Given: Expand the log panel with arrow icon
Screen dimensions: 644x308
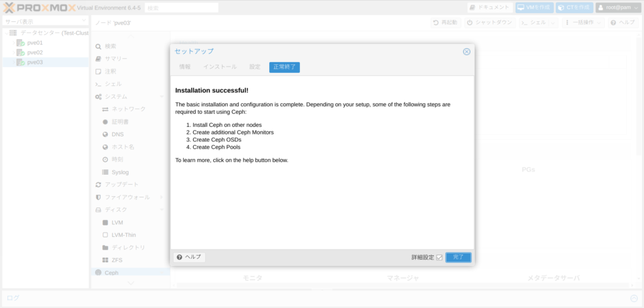Looking at the screenshot, I should [634, 298].
